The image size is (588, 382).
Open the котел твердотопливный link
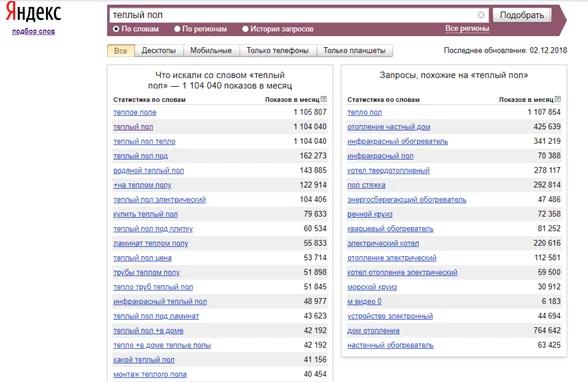388,171
